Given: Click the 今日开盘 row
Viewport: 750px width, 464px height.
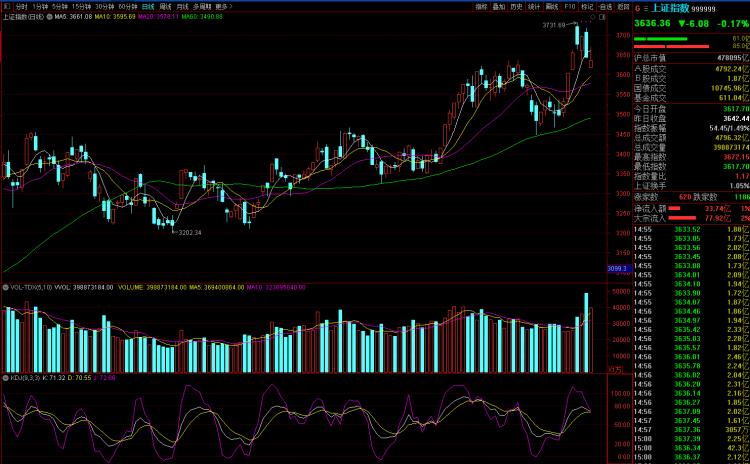Looking at the screenshot, I should click(x=692, y=109).
